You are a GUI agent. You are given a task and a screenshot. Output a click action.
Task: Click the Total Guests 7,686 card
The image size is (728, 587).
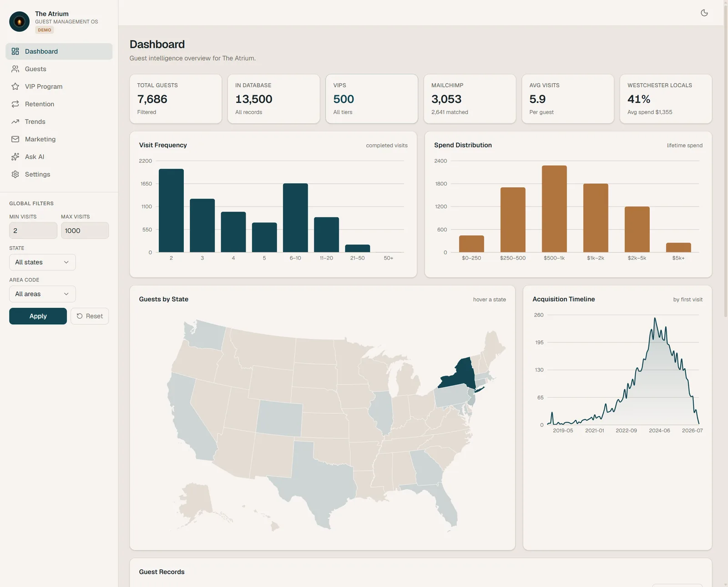pyautogui.click(x=176, y=99)
